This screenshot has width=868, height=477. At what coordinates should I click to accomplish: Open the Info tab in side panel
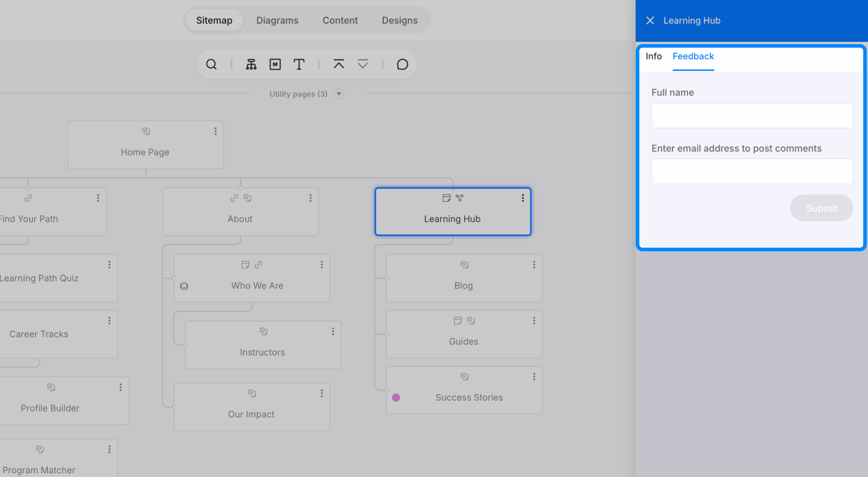pyautogui.click(x=653, y=56)
